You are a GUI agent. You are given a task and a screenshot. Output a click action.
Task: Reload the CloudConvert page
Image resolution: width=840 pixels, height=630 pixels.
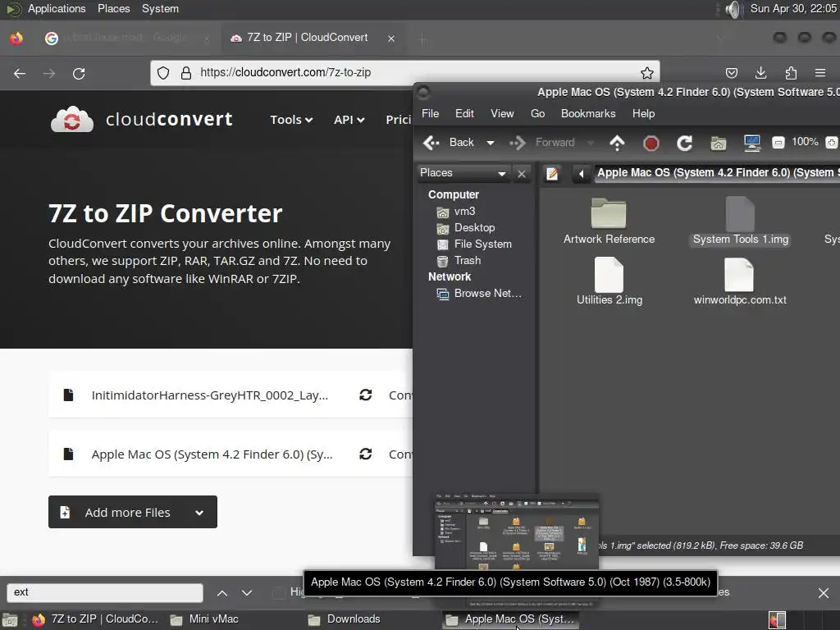[x=79, y=73]
